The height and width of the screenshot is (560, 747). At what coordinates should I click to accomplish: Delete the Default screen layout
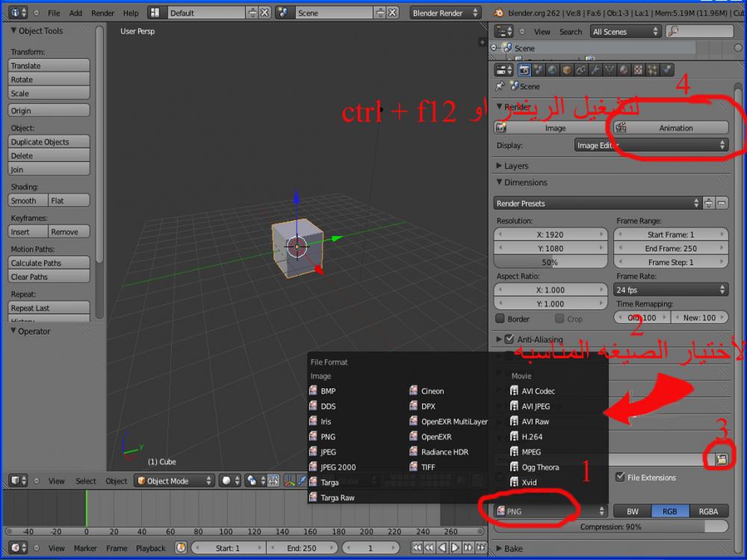click(x=264, y=13)
